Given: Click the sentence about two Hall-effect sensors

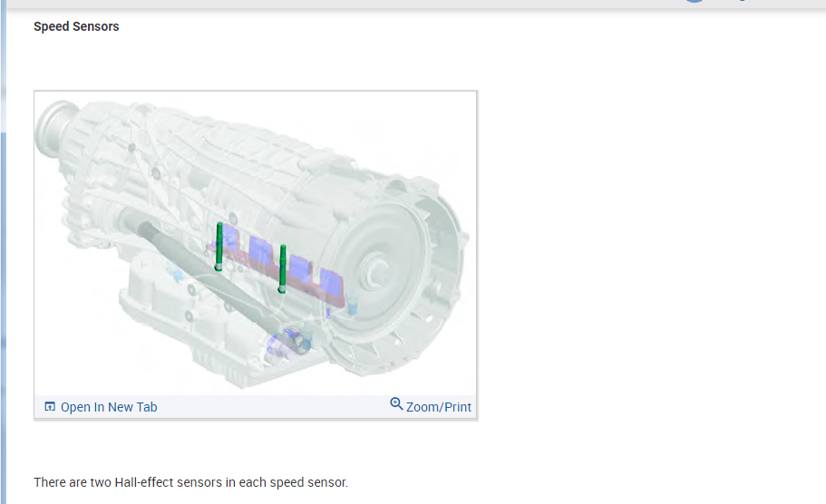Looking at the screenshot, I should [x=190, y=482].
